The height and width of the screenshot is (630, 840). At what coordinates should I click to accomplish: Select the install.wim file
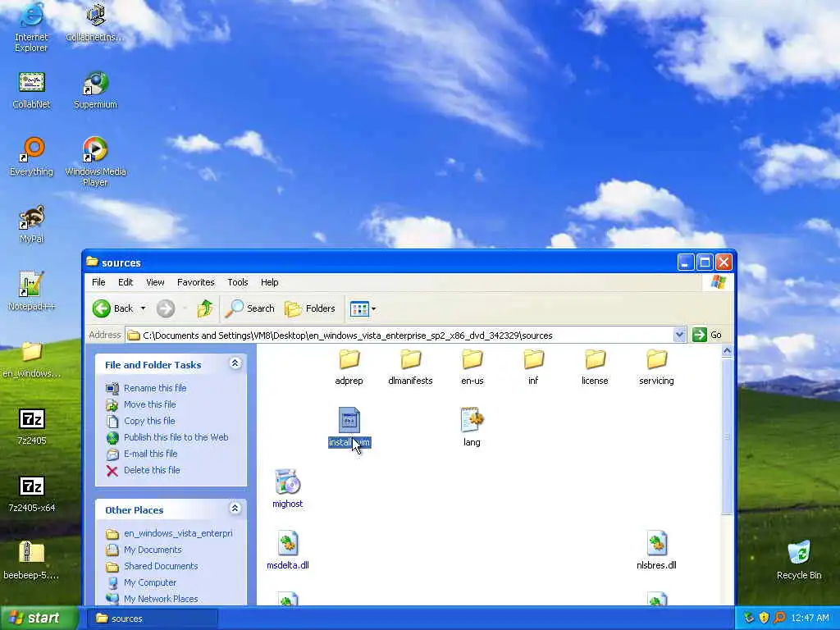tap(349, 427)
